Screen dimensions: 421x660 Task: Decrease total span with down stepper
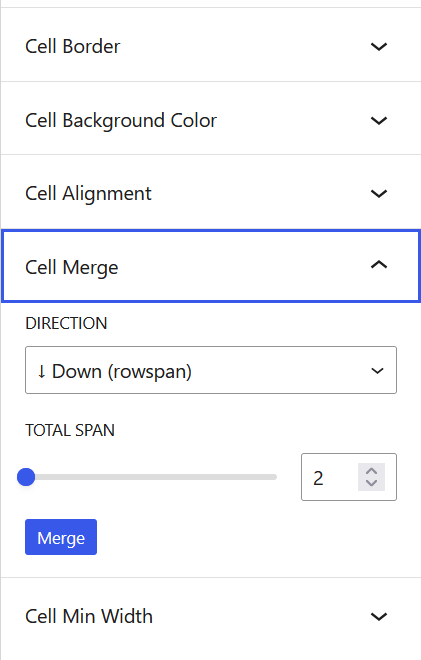(x=371, y=483)
